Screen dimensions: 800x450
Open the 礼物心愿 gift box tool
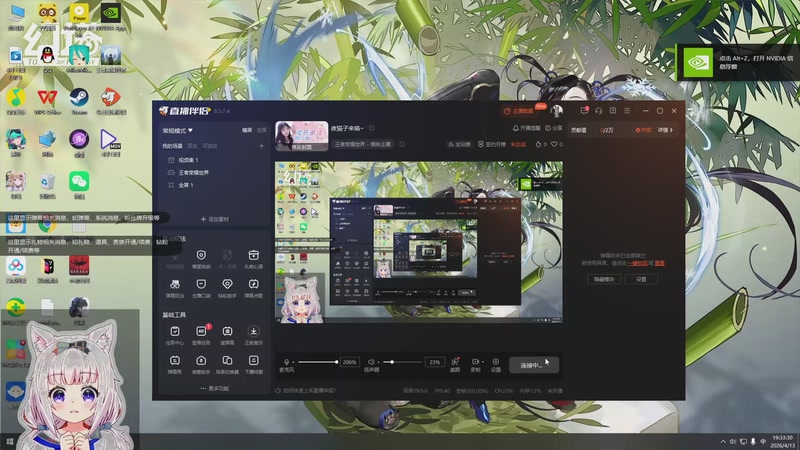coord(254,259)
